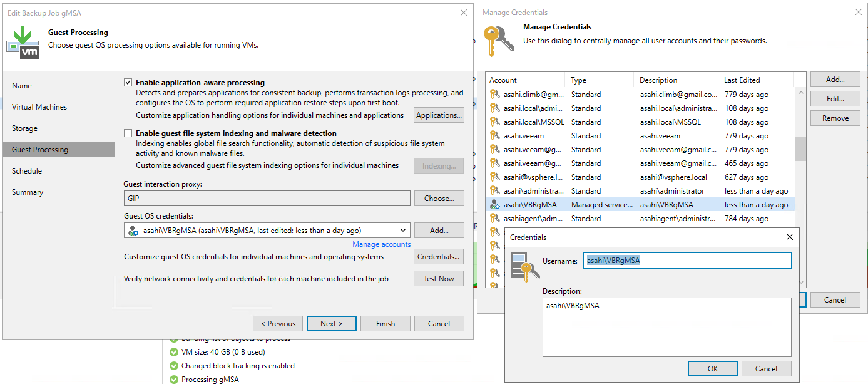Advance with the Next button

[x=332, y=324]
